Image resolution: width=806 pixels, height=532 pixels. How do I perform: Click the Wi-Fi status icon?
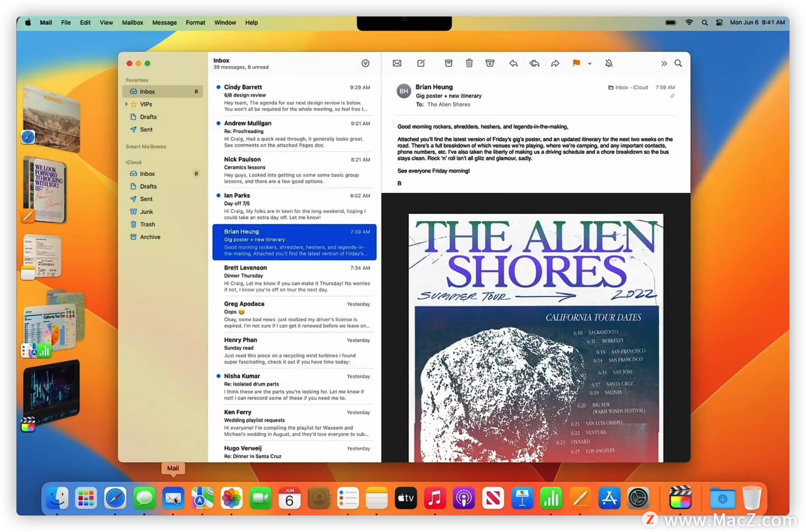[689, 22]
